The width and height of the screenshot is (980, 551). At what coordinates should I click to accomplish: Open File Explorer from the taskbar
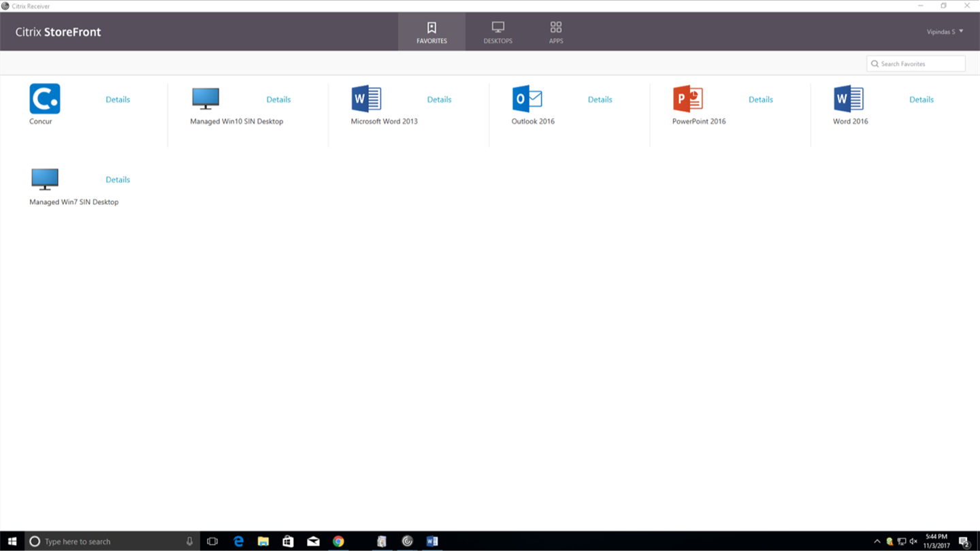tap(263, 541)
